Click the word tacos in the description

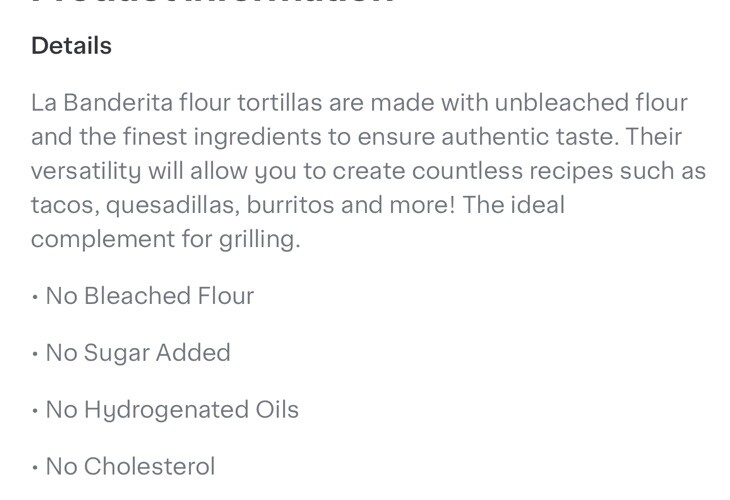click(x=61, y=205)
